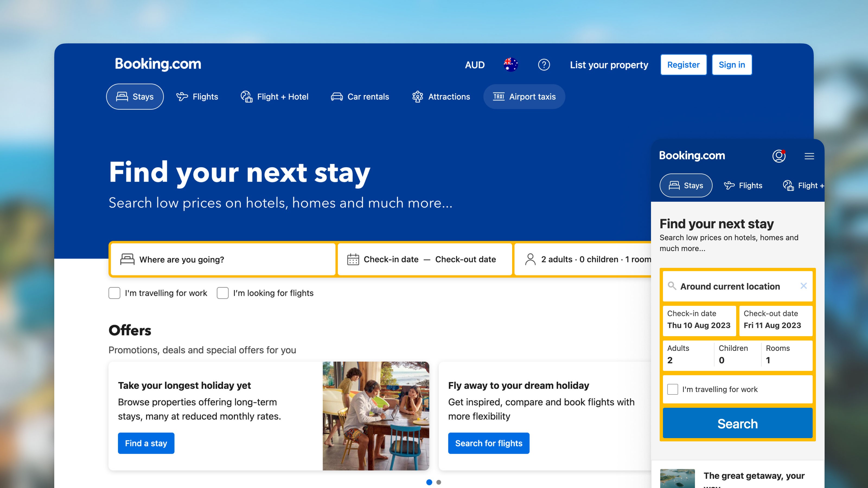Screen dimensions: 868x488
Task: Clear the Around current location field
Action: 804,286
